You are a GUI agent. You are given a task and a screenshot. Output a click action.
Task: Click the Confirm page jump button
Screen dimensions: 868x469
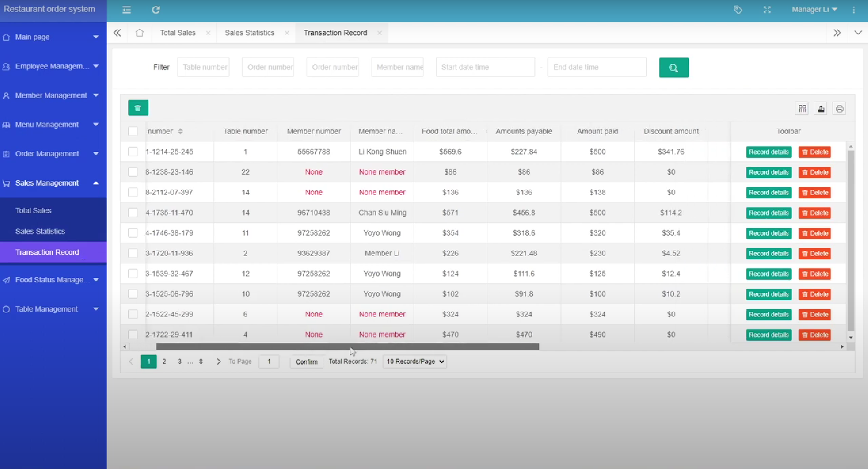(307, 362)
